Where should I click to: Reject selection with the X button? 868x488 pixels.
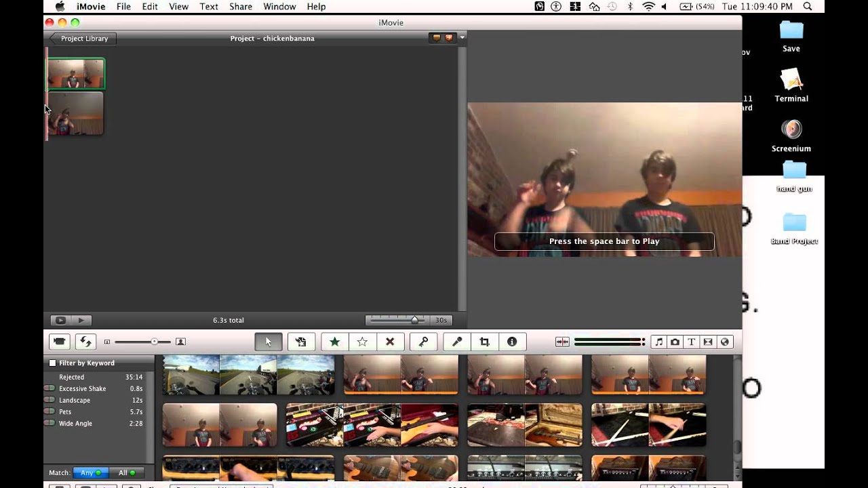tap(390, 342)
